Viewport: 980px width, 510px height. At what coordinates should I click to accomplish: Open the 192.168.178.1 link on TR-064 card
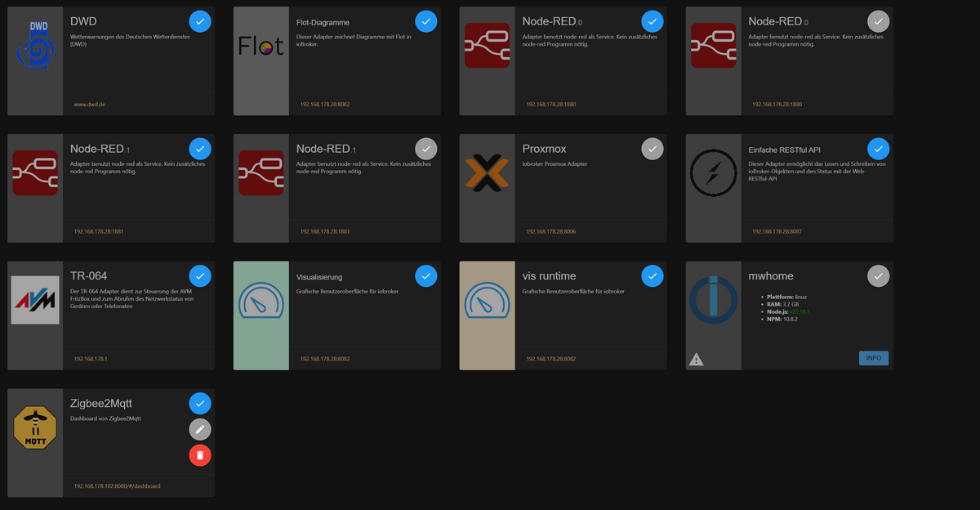click(91, 359)
